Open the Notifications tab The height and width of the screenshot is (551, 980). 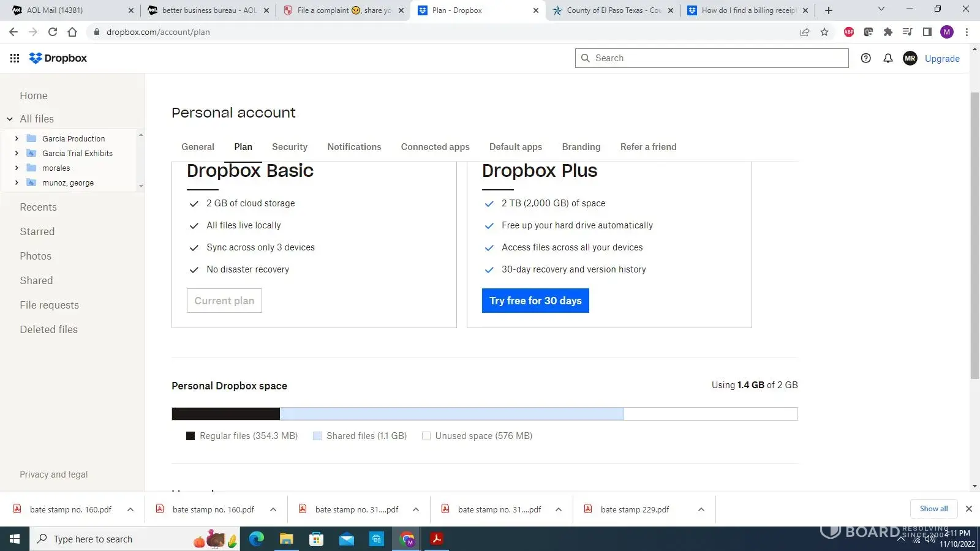click(354, 147)
